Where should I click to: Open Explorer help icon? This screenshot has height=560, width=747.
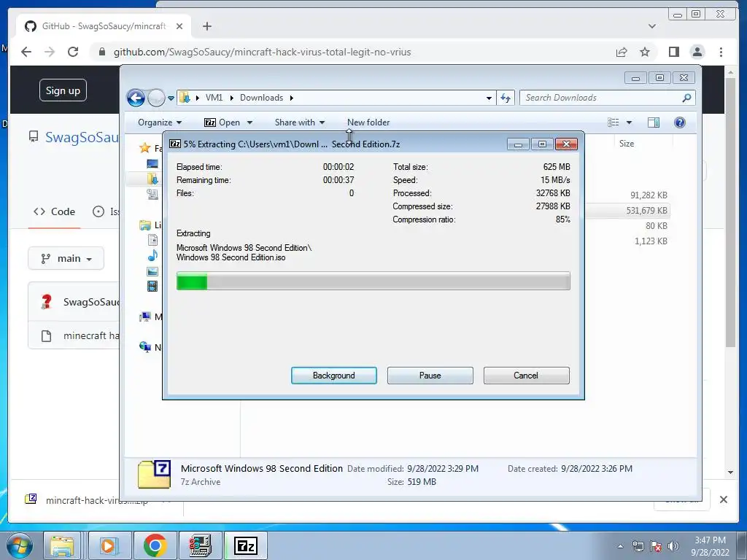[x=680, y=122]
